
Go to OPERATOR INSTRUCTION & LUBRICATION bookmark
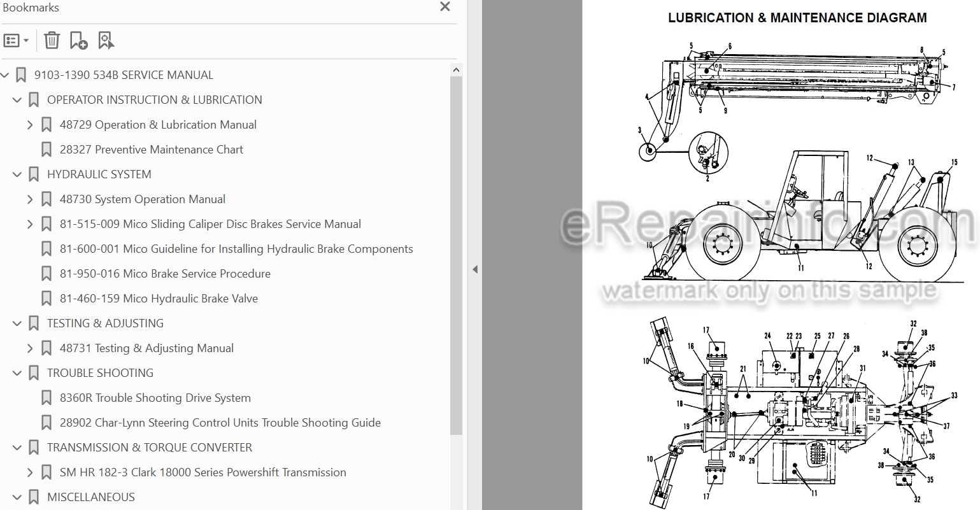155,100
